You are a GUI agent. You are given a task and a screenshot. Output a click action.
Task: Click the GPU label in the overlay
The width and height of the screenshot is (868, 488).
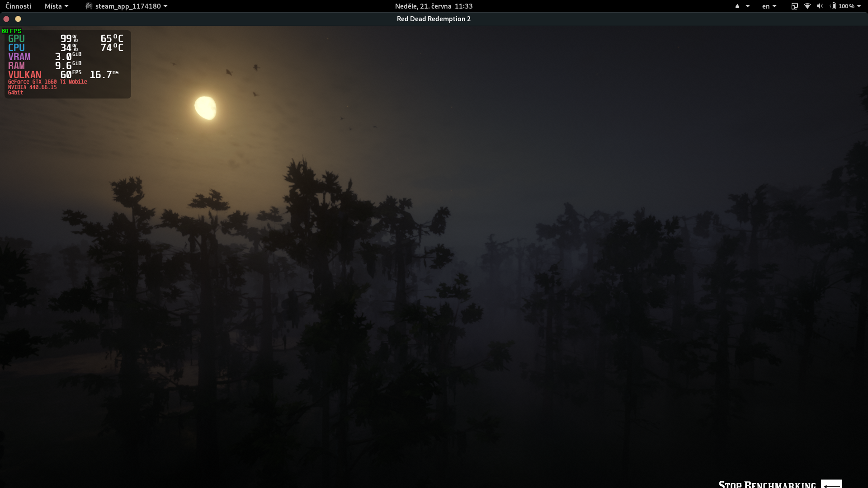point(16,39)
